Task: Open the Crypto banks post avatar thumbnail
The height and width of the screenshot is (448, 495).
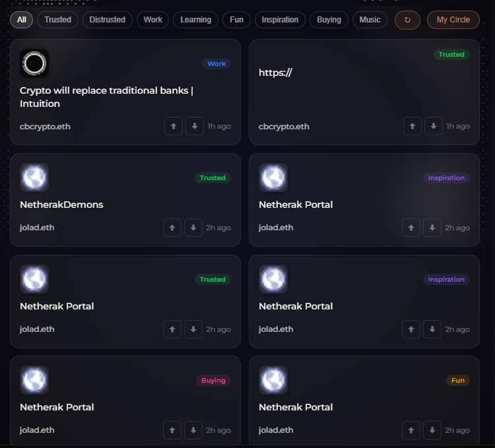Action: 34,63
